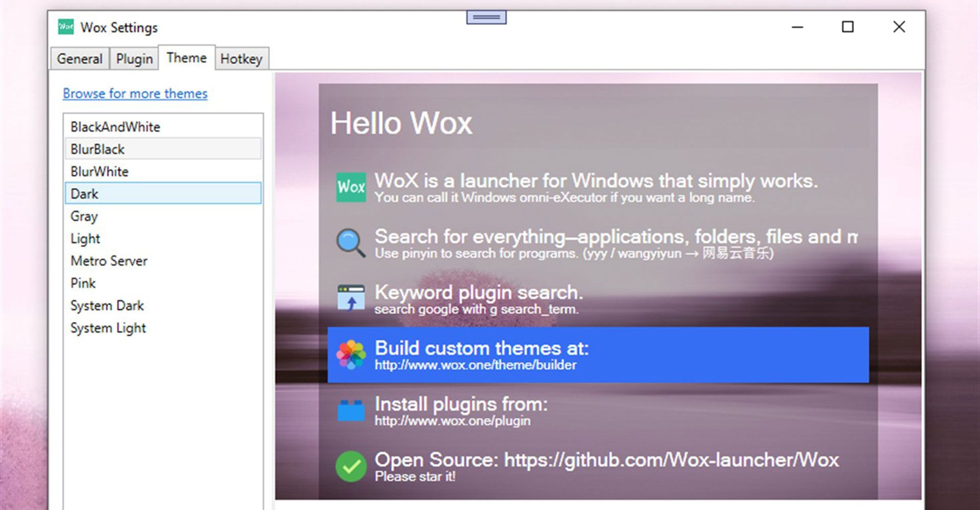Click the 'Open Source' GitHub result row
Screen dimensions: 980x510
(598, 466)
